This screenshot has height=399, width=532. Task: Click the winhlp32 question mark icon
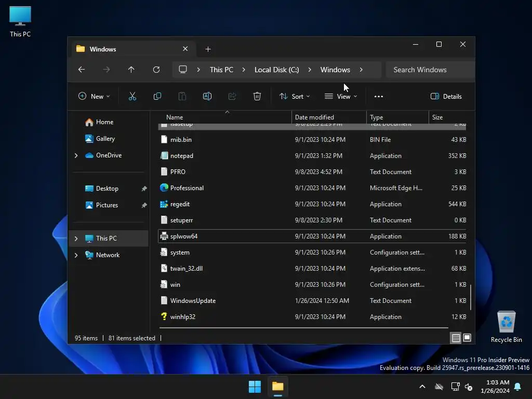click(x=164, y=316)
